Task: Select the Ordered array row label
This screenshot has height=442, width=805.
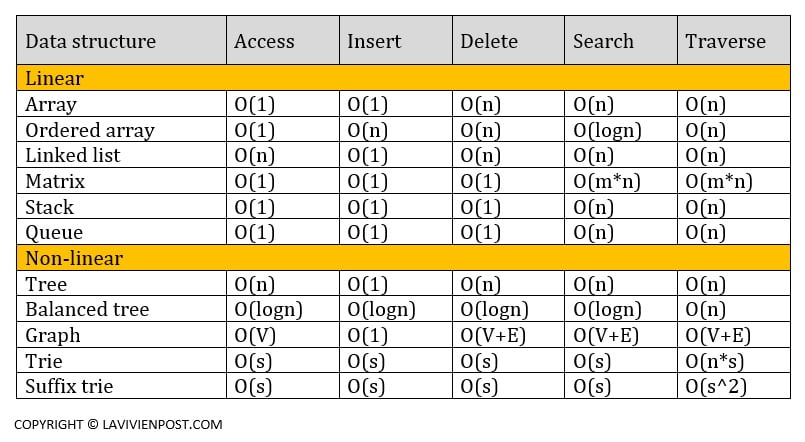Action: pyautogui.click(x=90, y=130)
